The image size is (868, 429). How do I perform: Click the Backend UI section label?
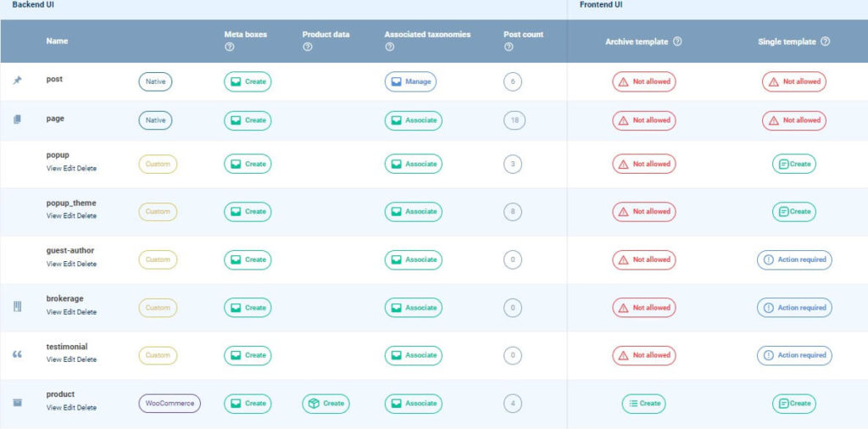33,4
